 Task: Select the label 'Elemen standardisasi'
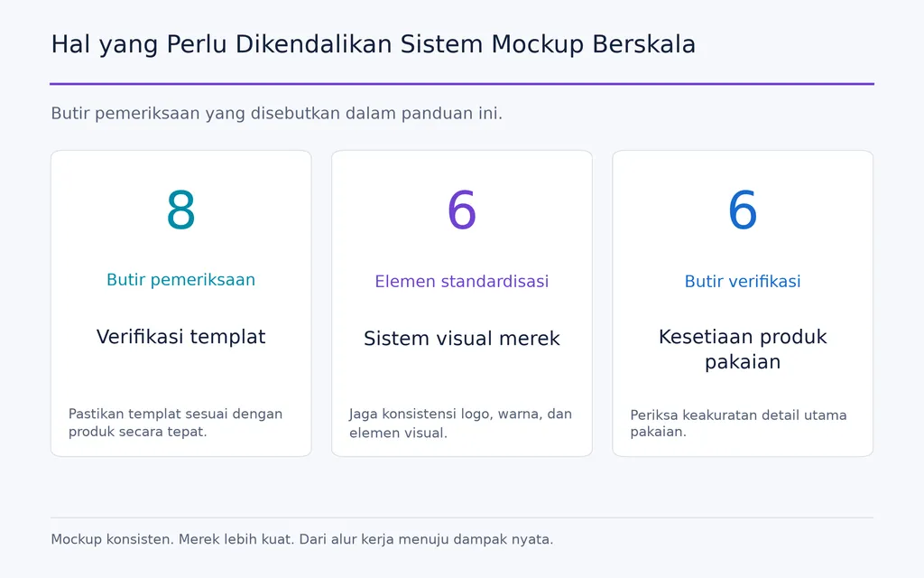[461, 282]
